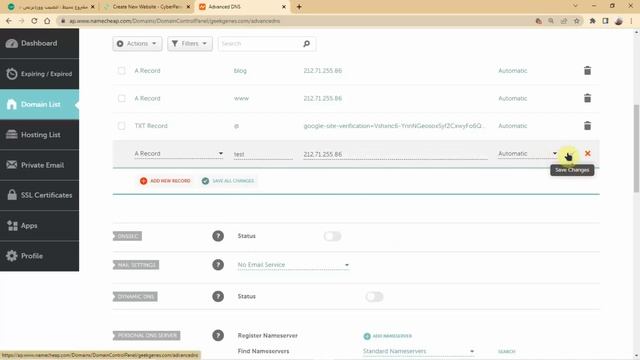The width and height of the screenshot is (640, 360).
Task: Open the share page icon
Action: coord(564,21)
